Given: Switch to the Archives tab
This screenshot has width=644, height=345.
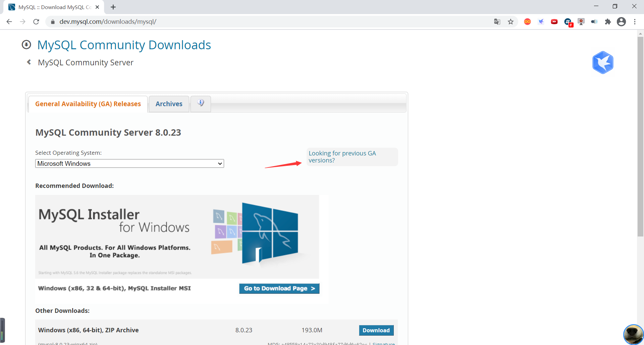Looking at the screenshot, I should [x=169, y=104].
